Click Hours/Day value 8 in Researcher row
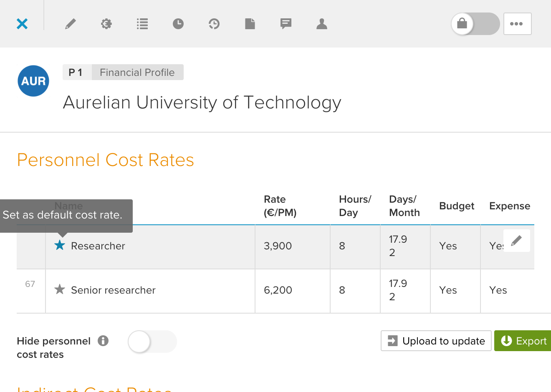Screen dimensions: 551x392 point(342,246)
